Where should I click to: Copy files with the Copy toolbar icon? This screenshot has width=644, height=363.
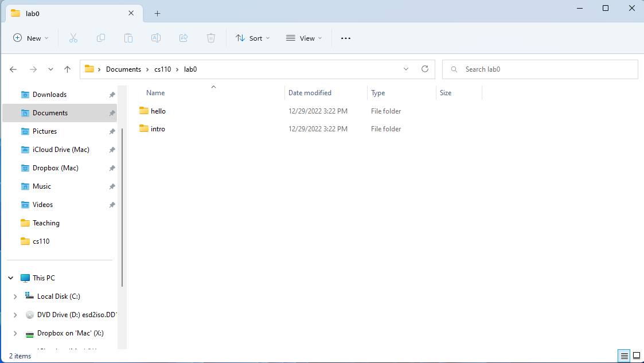pyautogui.click(x=101, y=38)
